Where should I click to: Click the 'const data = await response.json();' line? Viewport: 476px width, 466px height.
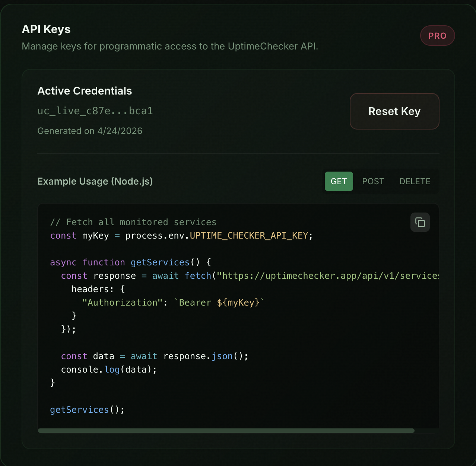point(155,356)
